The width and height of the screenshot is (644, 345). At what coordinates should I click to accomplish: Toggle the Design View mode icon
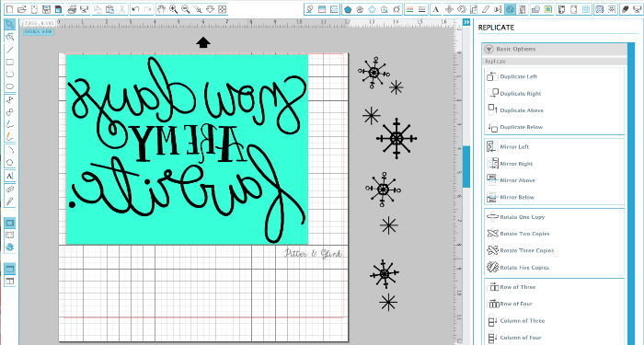pos(10,223)
